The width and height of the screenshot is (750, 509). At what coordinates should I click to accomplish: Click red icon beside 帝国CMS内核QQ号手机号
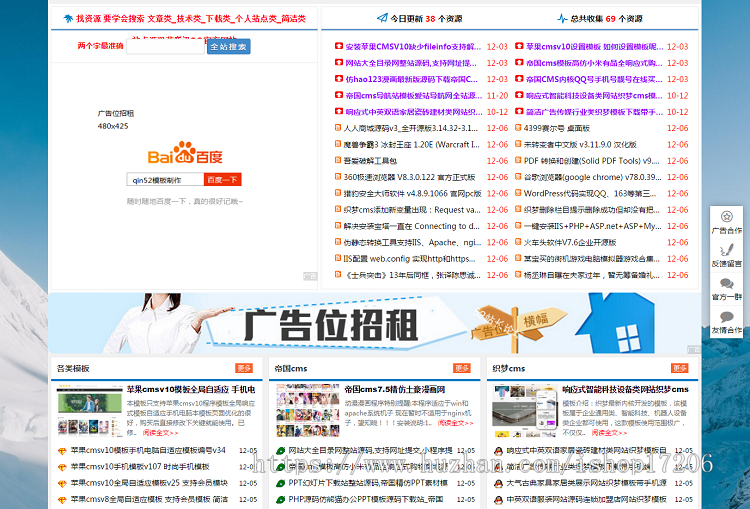coord(519,78)
